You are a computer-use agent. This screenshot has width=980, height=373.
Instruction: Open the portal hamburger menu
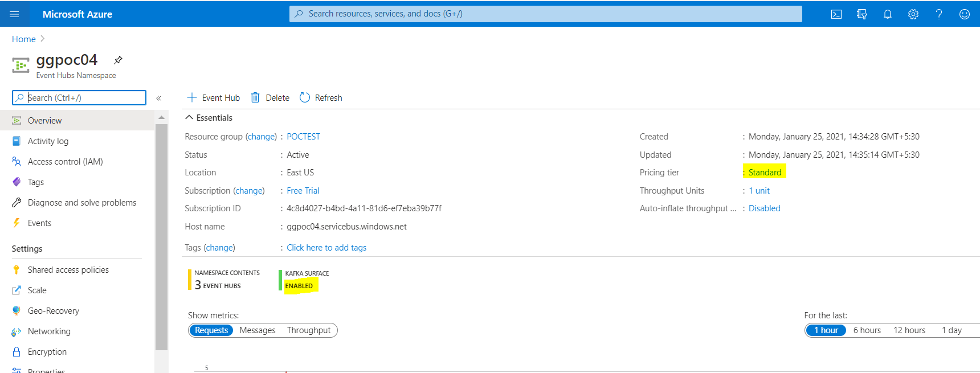[x=14, y=14]
